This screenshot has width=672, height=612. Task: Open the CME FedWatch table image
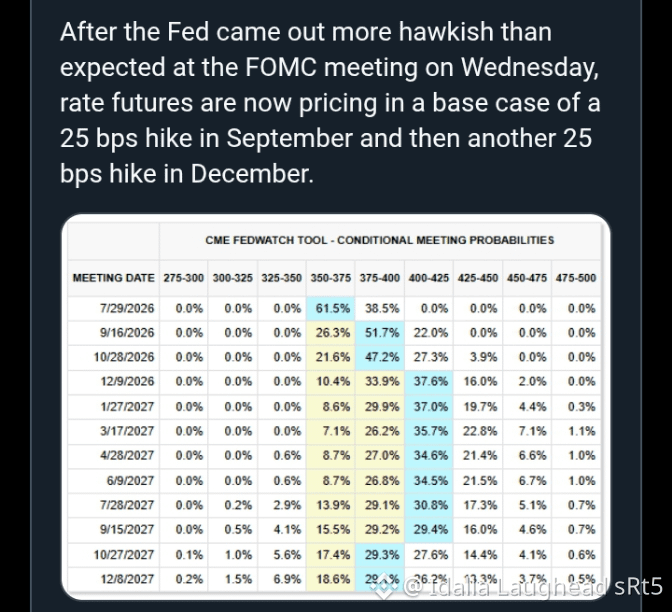[x=336, y=406]
